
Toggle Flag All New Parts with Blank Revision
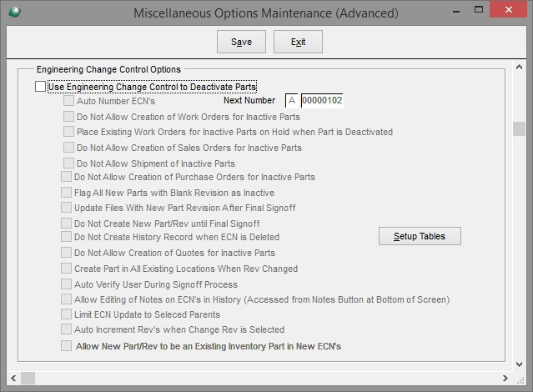tap(66, 193)
